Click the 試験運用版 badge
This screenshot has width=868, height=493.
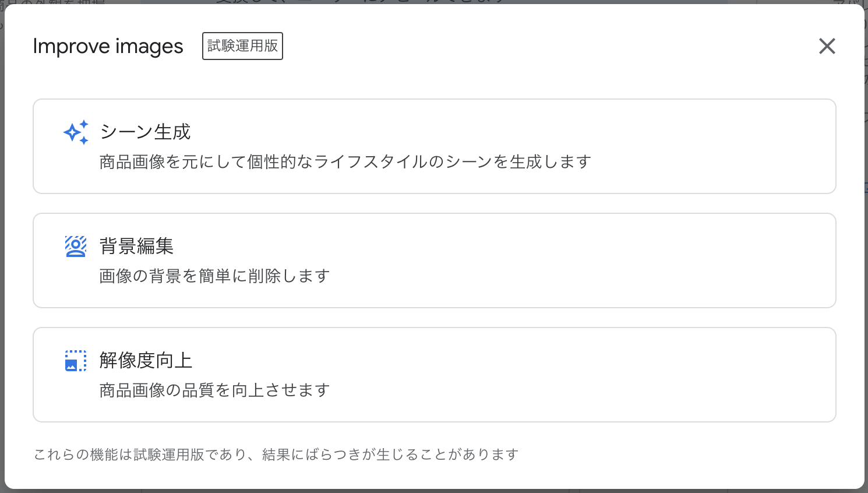coord(242,46)
